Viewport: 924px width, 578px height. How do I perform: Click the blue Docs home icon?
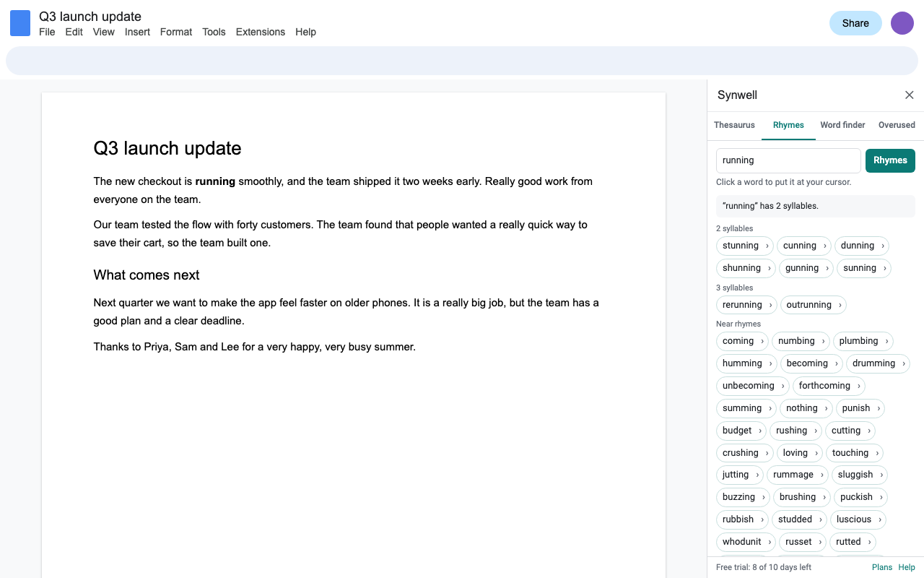(x=20, y=23)
